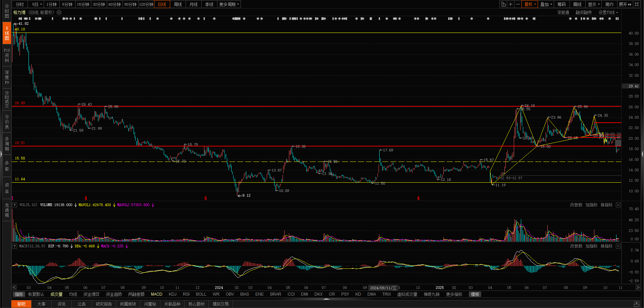Image resolution: width=644 pixels, height=308 pixels.
Task: Click the collapse arrows icon at top right
Action: click(x=637, y=4)
